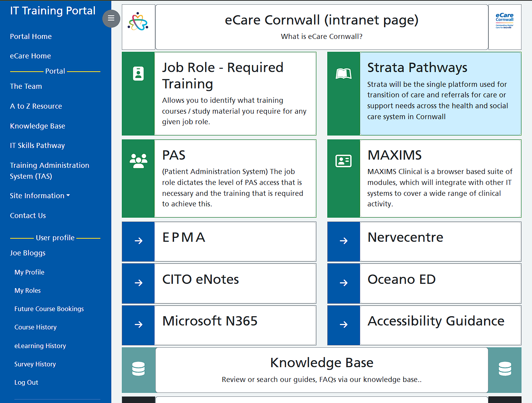
Task: Open the Knowledge Base banner heading
Action: [321, 363]
